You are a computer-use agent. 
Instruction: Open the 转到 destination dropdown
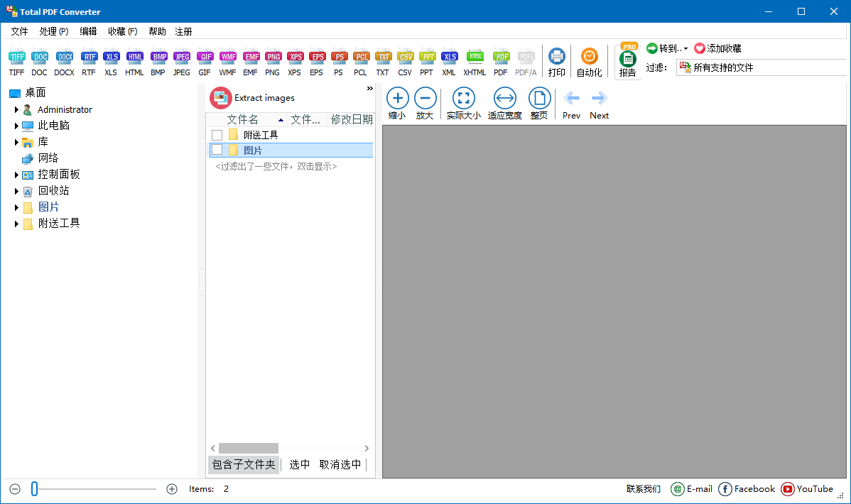point(666,48)
